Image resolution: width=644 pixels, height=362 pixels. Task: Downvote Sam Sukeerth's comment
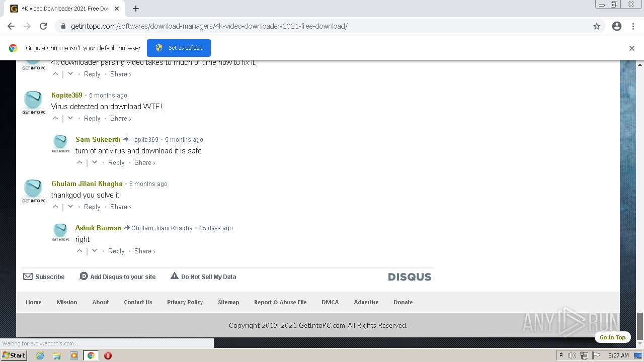click(x=95, y=162)
